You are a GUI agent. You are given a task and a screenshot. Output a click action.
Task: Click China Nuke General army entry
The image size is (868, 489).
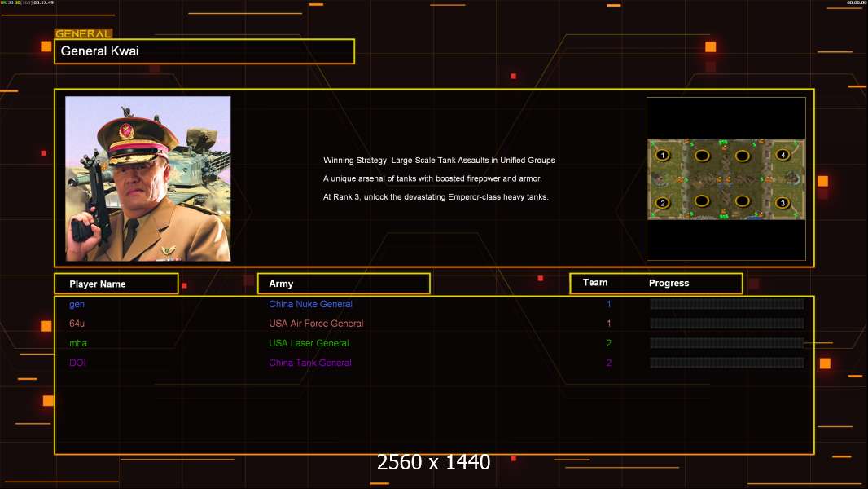[310, 304]
